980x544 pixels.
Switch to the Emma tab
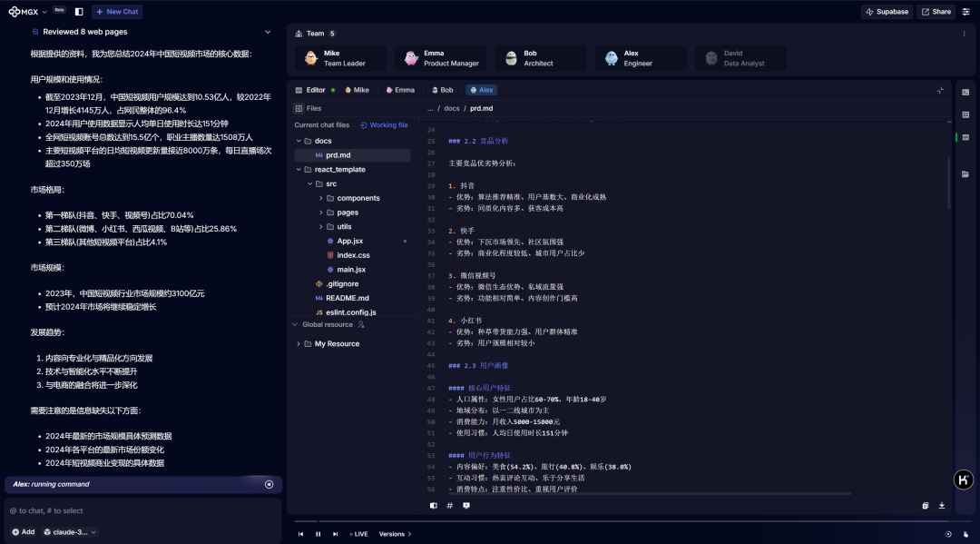400,90
